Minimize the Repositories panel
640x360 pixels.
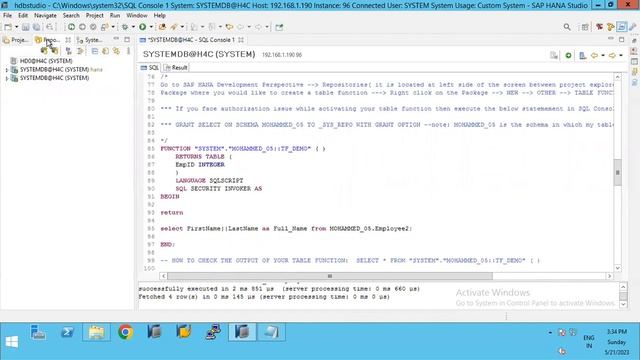(116, 39)
